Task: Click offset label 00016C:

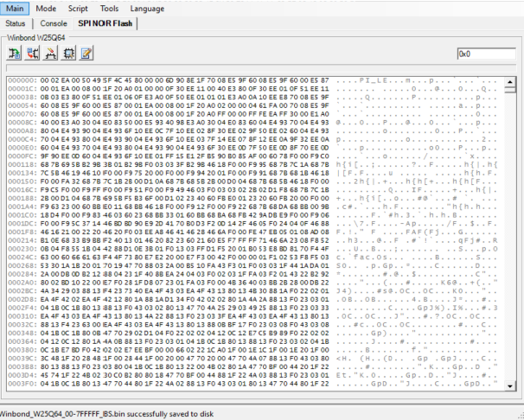Action: [22, 190]
